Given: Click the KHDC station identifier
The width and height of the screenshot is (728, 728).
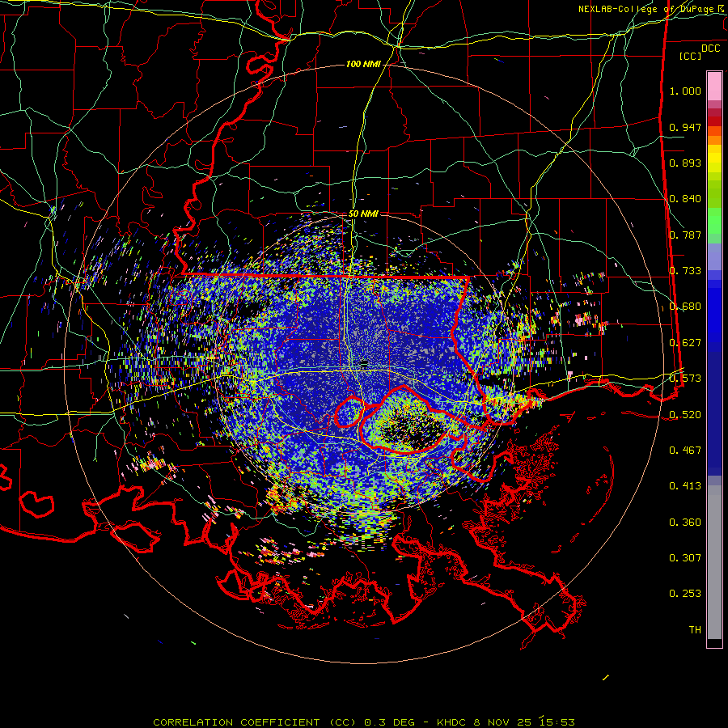Looking at the screenshot, I should pyautogui.click(x=451, y=722).
